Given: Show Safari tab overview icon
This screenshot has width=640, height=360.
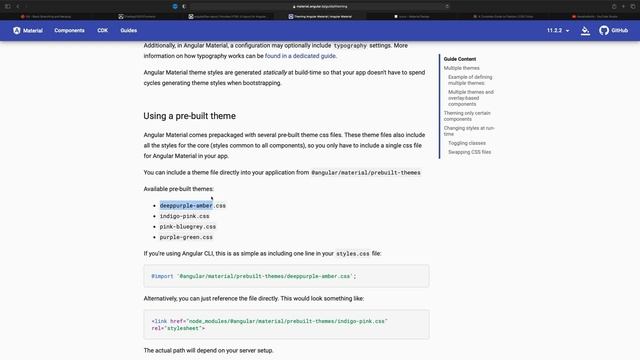Looking at the screenshot, I should 633,6.
